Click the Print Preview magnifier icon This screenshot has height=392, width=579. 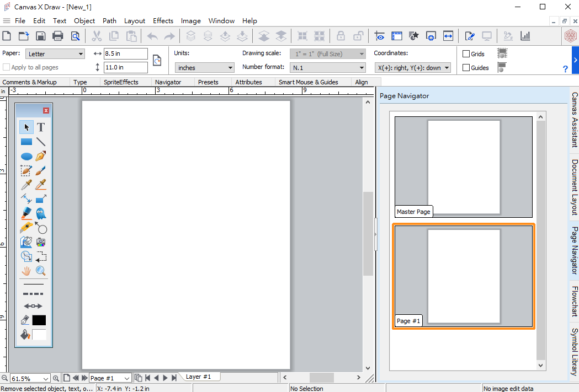(75, 36)
